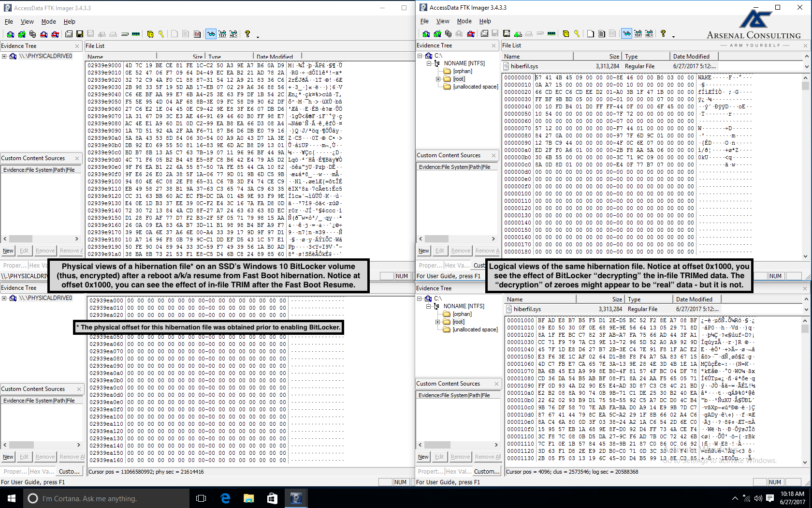Click Export File Hash List in right window
Viewport: 812px width, 508px height.
pos(602,34)
